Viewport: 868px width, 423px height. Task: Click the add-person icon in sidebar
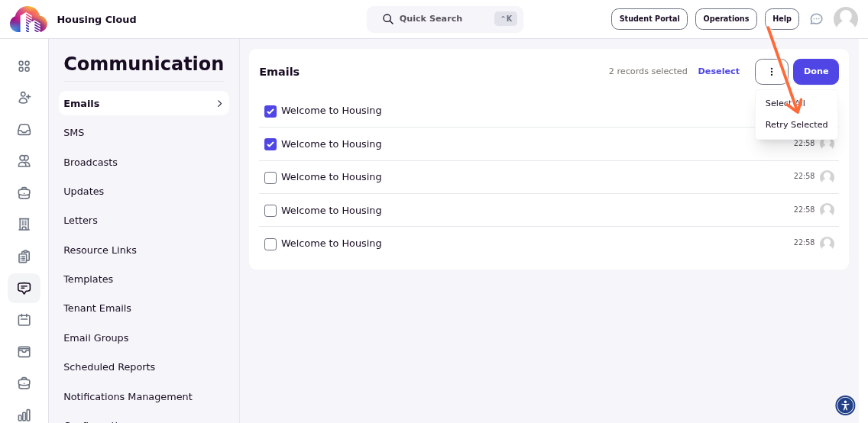pos(24,98)
